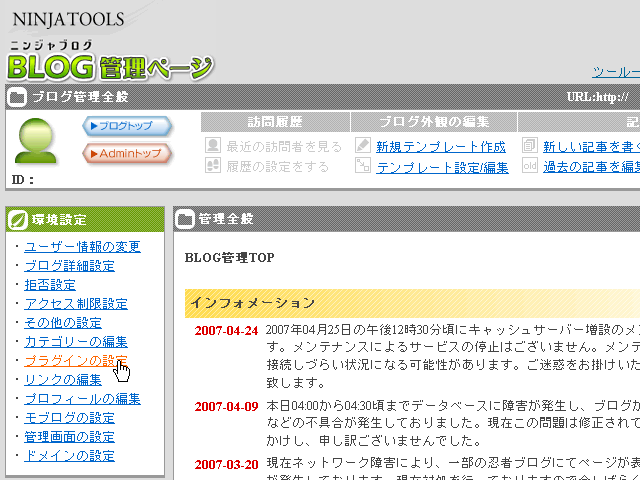
Task: Click the 2007-03-20 news date
Action: click(227, 464)
